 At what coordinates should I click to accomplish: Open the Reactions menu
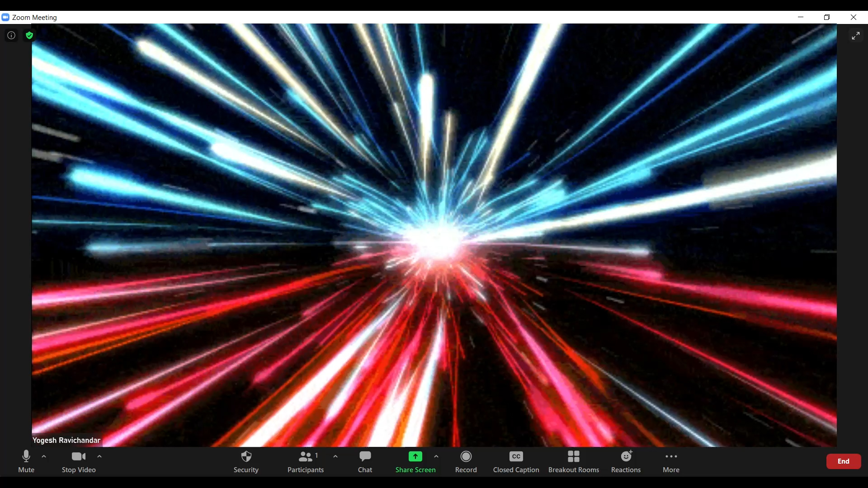click(x=626, y=461)
